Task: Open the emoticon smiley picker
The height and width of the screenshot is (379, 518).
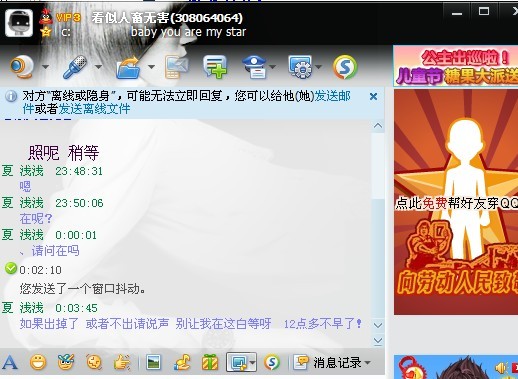Action: pos(38,362)
